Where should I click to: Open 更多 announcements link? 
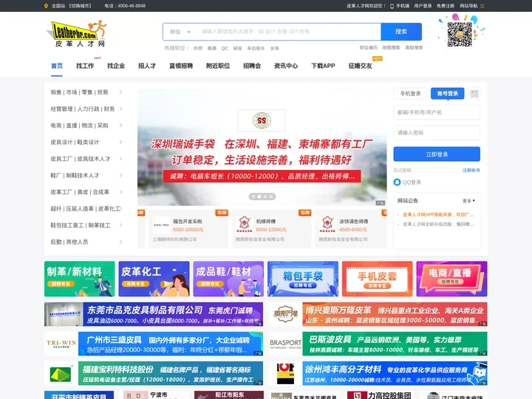coord(469,201)
